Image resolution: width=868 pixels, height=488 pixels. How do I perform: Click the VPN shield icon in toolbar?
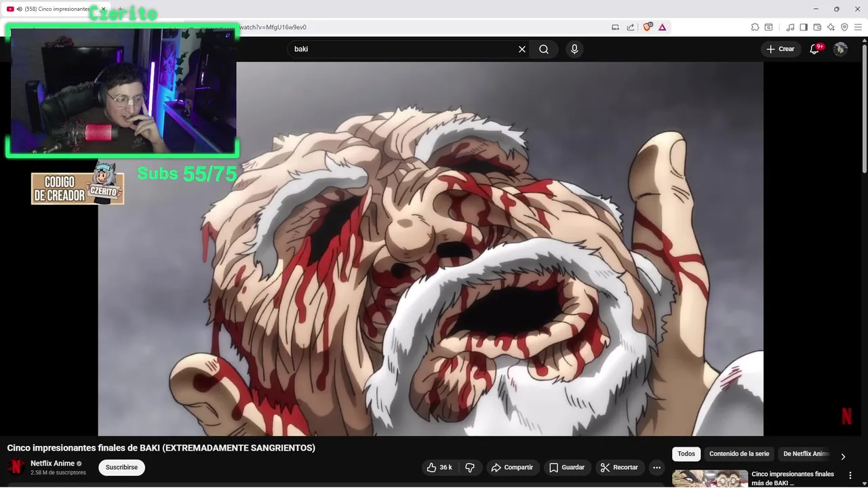tap(844, 27)
